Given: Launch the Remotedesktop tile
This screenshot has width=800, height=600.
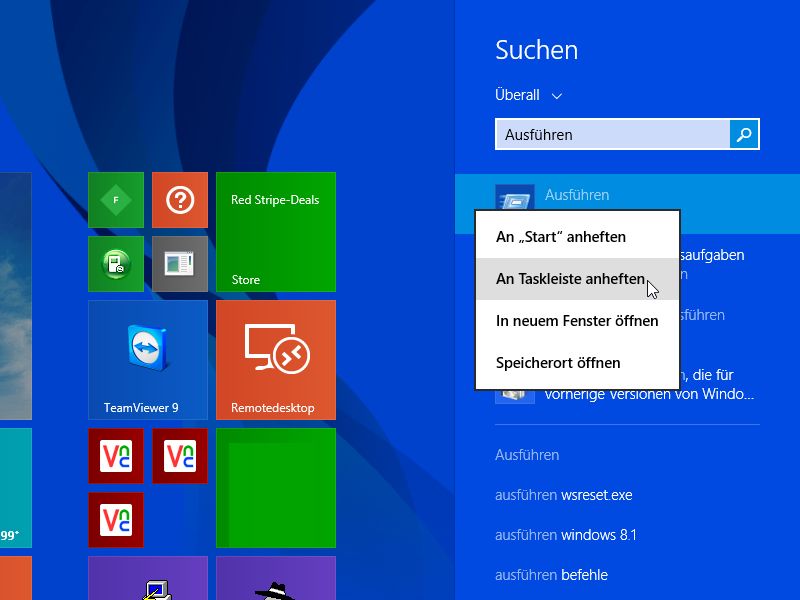Looking at the screenshot, I should pos(276,360).
